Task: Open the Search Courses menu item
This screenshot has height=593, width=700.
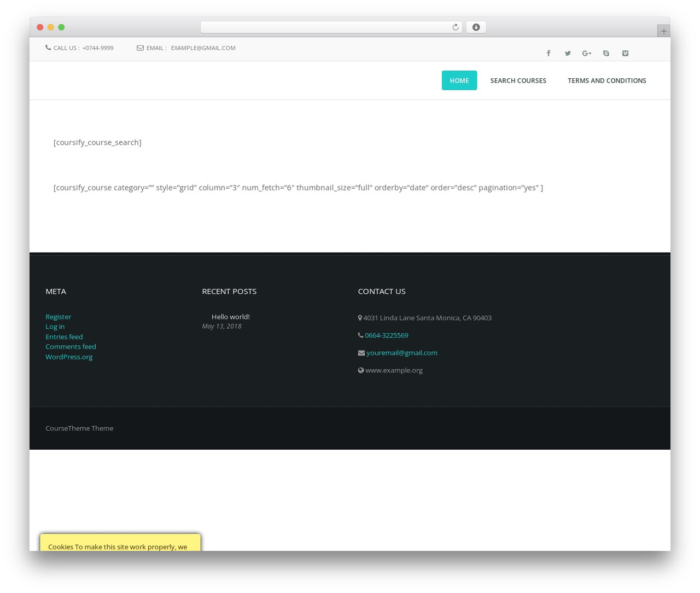Action: [518, 80]
